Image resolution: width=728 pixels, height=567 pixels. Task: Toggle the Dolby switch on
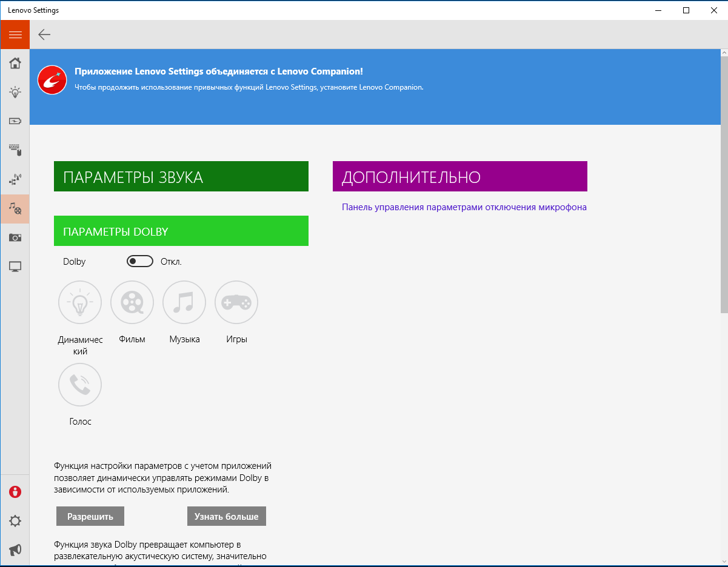tap(140, 261)
